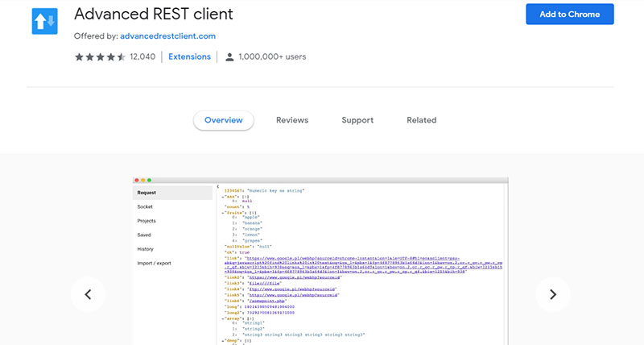This screenshot has width=644, height=345.
Task: Click the Advanced REST client title
Action: [154, 14]
